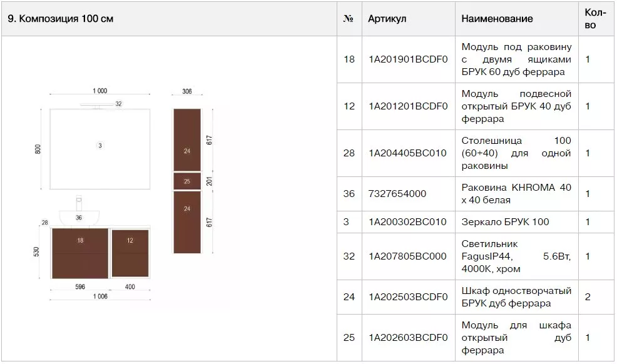Select article code 1A204405BC010
Image resolution: width=617 pixels, height=364 pixels.
tap(407, 153)
